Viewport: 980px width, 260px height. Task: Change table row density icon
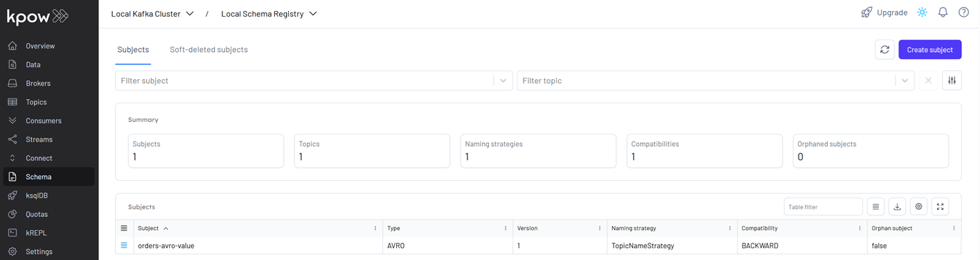pyautogui.click(x=876, y=207)
